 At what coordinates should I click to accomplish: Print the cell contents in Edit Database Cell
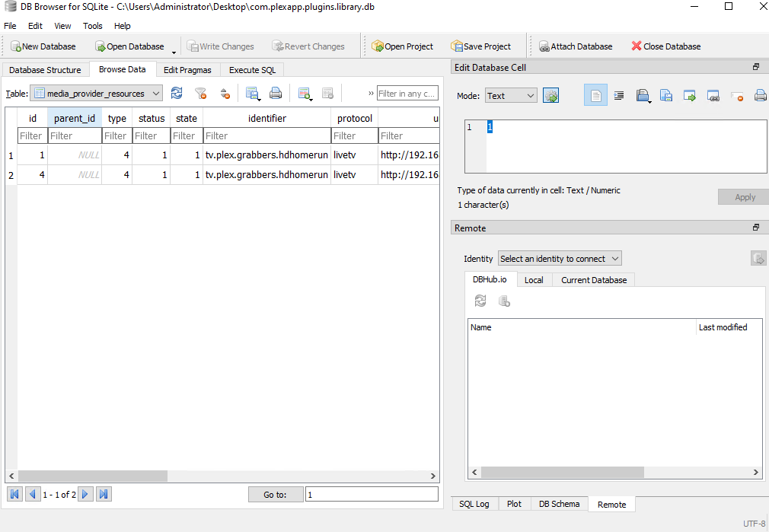[x=760, y=96]
